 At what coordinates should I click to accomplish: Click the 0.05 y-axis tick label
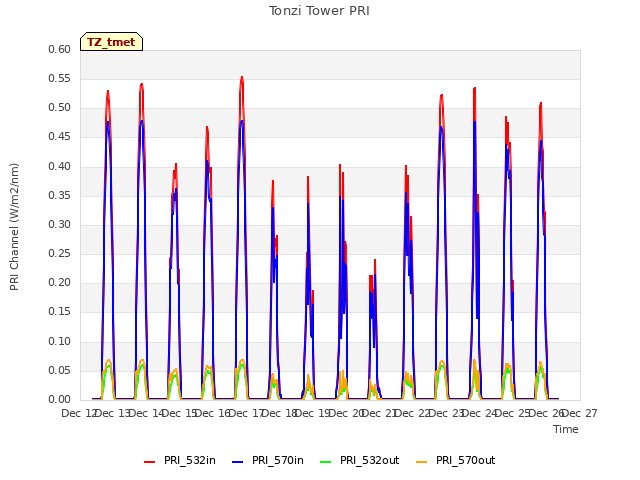[x=59, y=370]
